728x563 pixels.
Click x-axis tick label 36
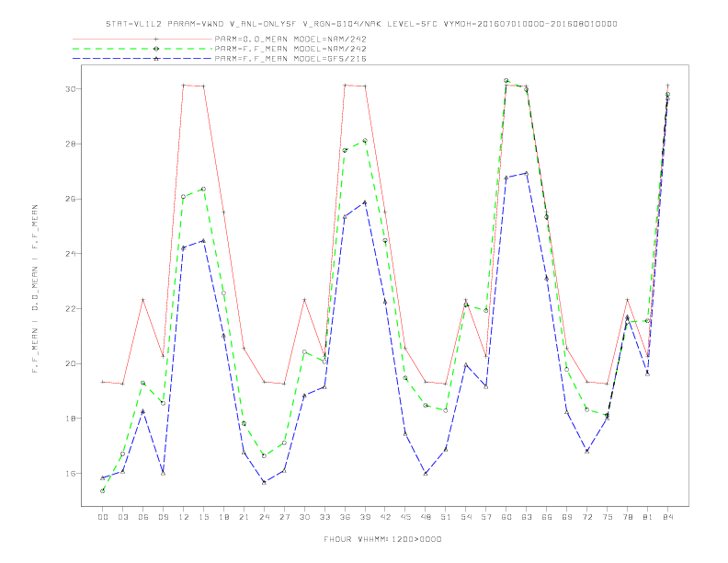[x=345, y=517]
